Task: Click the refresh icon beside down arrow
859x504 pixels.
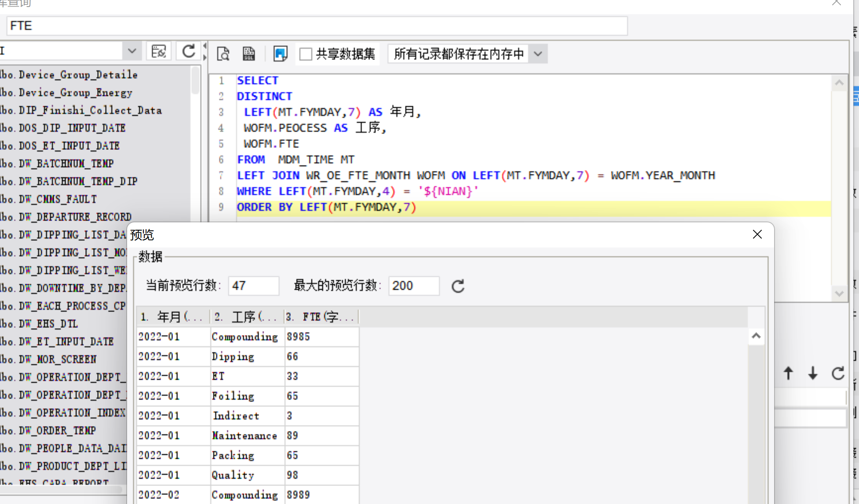Action: click(x=838, y=373)
